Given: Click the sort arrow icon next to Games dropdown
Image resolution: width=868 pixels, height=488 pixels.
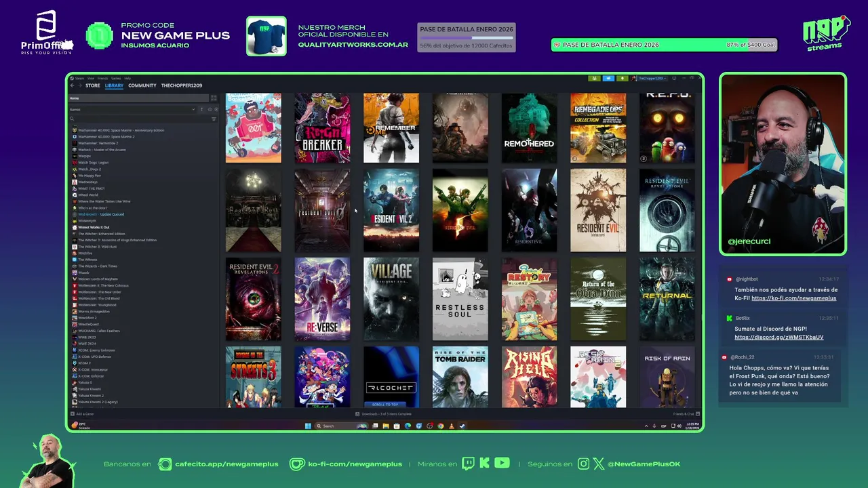Looking at the screenshot, I should (x=201, y=109).
